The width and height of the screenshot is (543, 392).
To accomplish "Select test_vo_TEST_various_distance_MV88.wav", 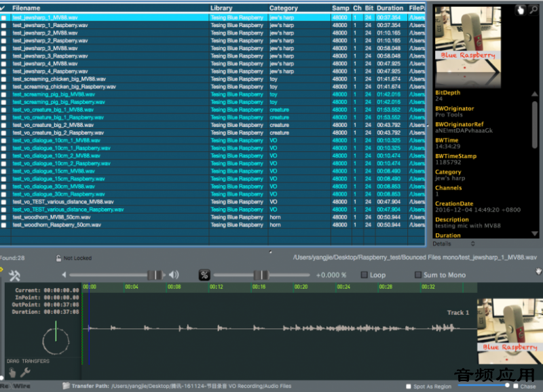I will (x=63, y=202).
